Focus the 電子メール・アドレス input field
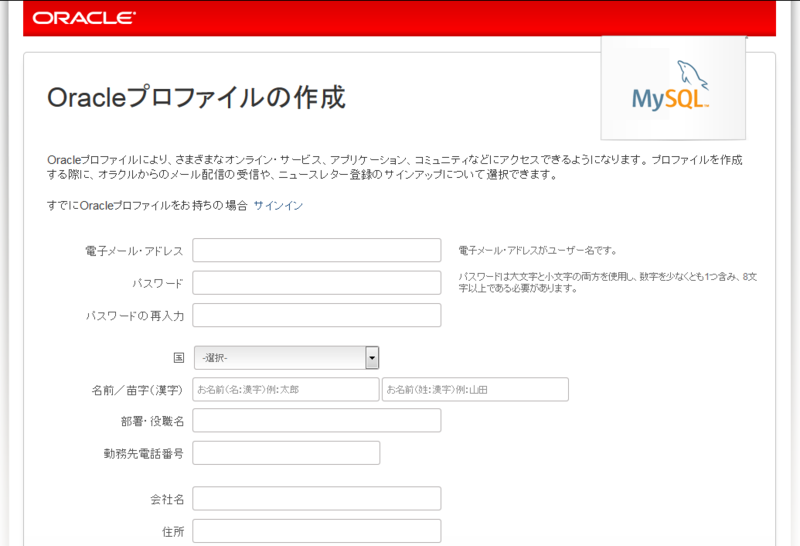This screenshot has width=800, height=546. tap(317, 250)
